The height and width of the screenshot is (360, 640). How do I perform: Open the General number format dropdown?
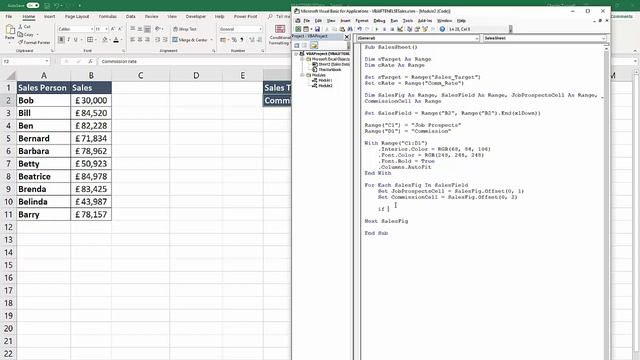pyautogui.click(x=260, y=29)
